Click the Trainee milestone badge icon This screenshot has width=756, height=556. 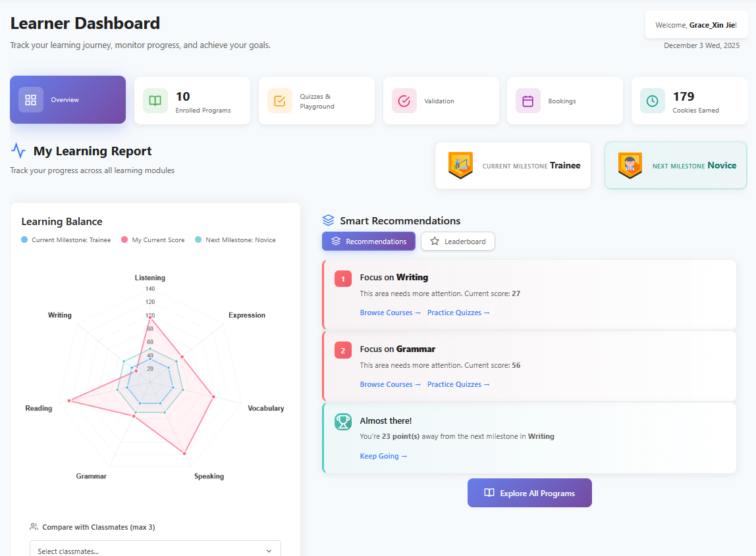460,166
